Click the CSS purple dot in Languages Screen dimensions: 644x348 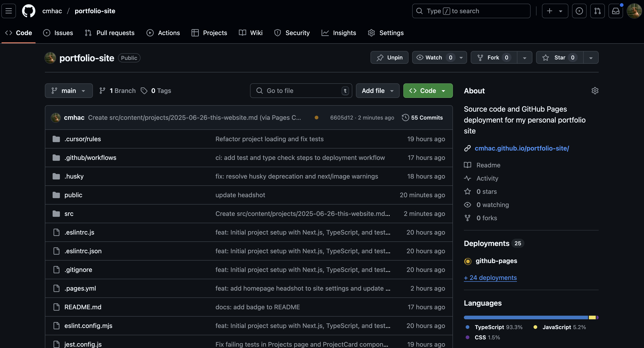point(468,337)
